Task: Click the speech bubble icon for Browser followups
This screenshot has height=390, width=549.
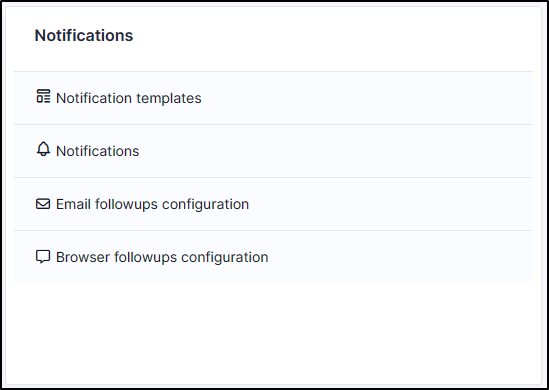Action: point(43,257)
